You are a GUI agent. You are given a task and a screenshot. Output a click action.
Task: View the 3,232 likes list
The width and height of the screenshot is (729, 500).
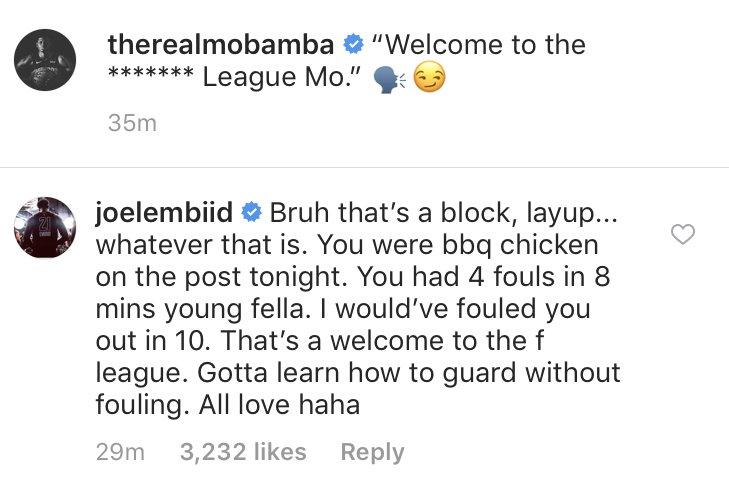click(242, 452)
